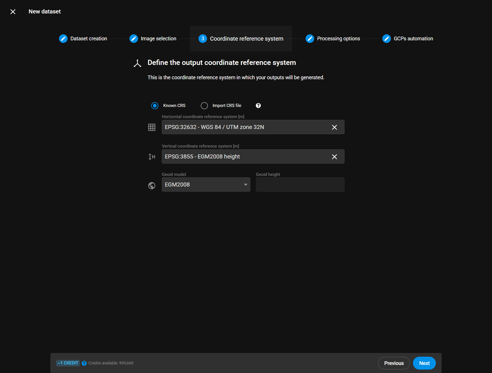This screenshot has height=373, width=492.
Task: Select the Known CRS radio option
Action: pyautogui.click(x=155, y=106)
